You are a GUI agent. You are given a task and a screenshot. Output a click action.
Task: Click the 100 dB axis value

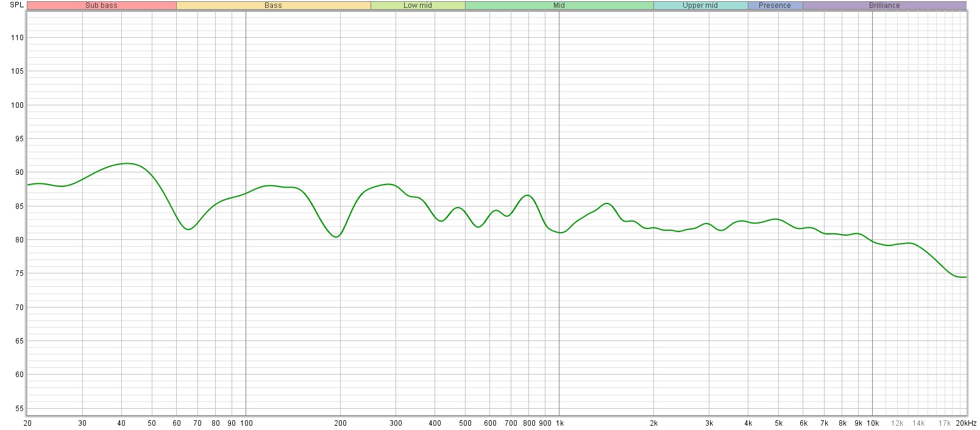pyautogui.click(x=17, y=105)
